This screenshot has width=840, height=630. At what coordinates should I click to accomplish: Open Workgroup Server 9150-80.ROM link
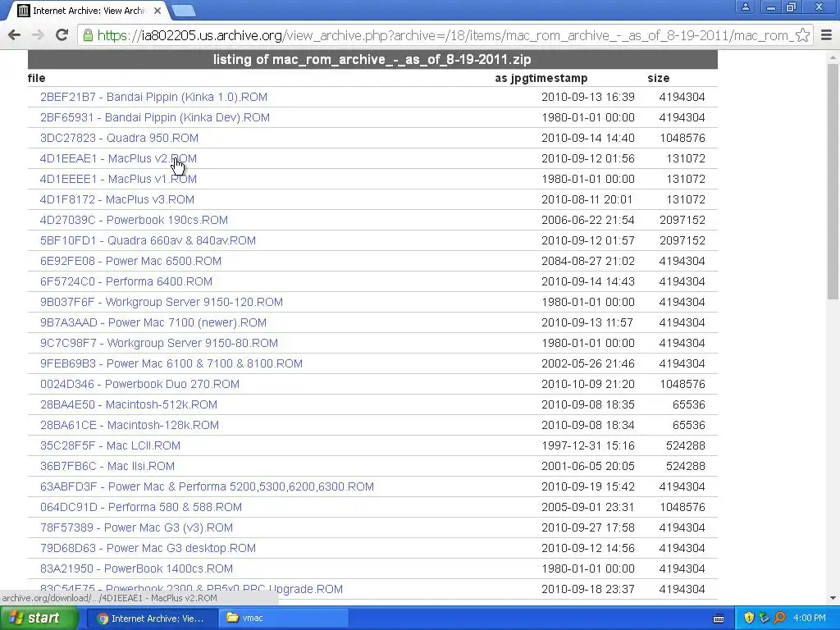click(159, 343)
